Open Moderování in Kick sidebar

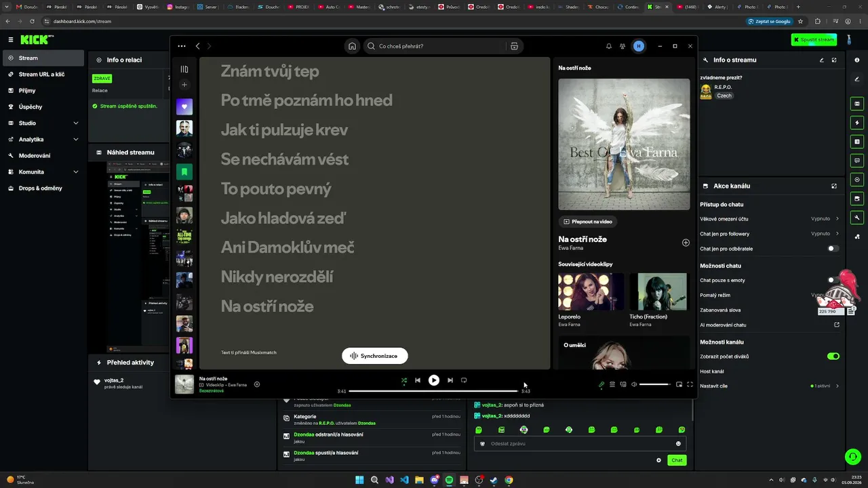(43, 155)
